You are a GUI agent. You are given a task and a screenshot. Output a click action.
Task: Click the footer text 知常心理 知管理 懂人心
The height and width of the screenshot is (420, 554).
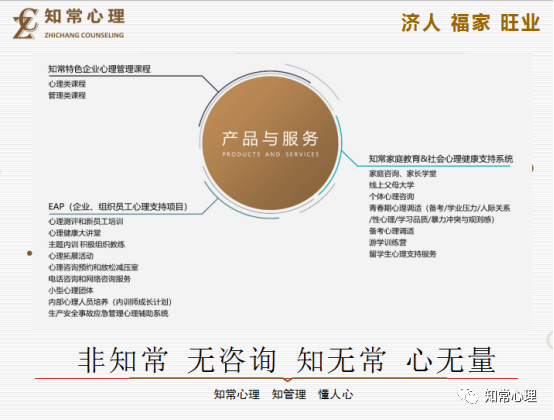point(283,394)
